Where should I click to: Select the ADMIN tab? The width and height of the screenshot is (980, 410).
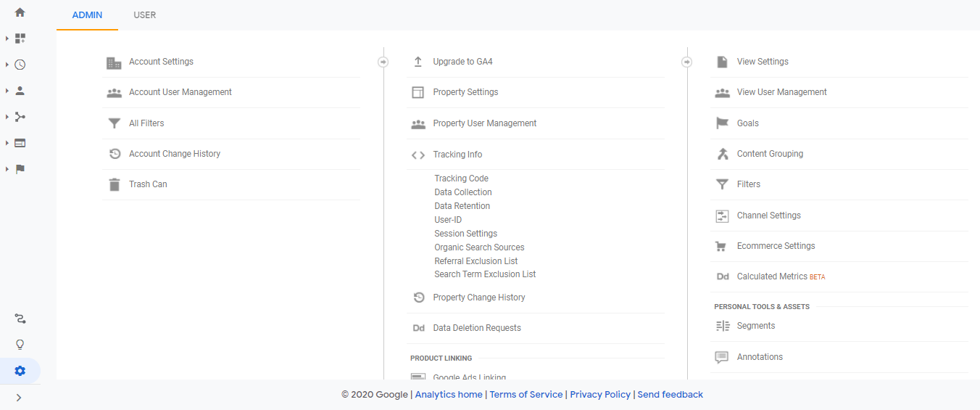(87, 15)
